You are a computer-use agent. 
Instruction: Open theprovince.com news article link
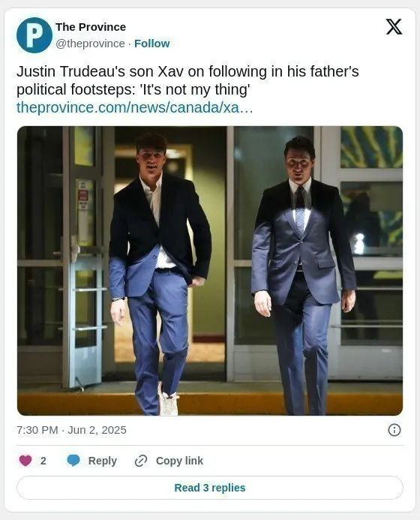click(x=134, y=107)
